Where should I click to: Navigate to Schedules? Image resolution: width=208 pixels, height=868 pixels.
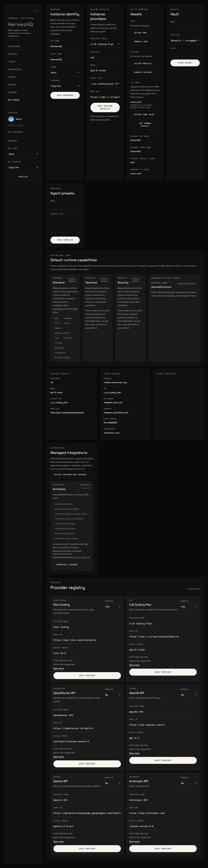point(23,69)
